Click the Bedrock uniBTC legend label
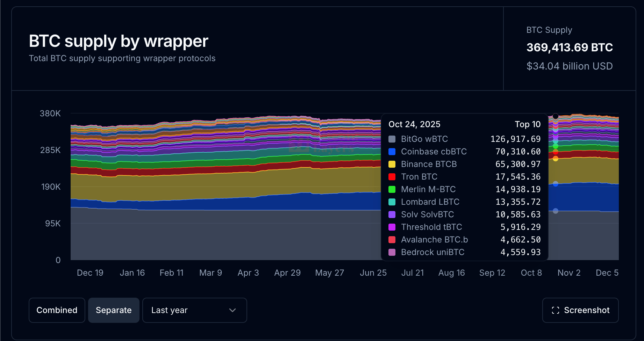This screenshot has width=644, height=341. coord(432,252)
